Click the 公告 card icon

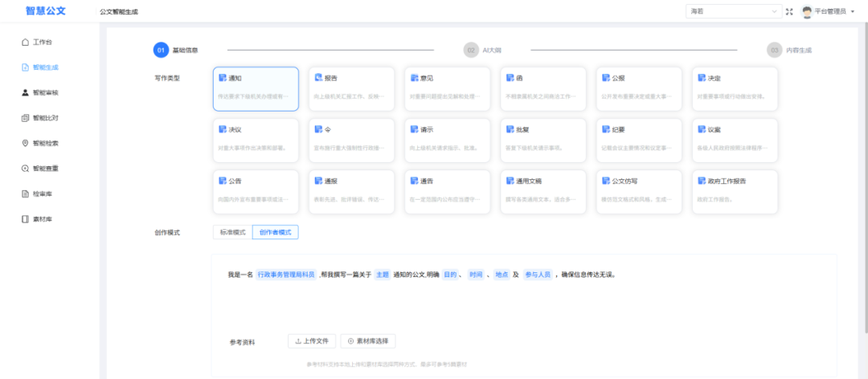223,181
